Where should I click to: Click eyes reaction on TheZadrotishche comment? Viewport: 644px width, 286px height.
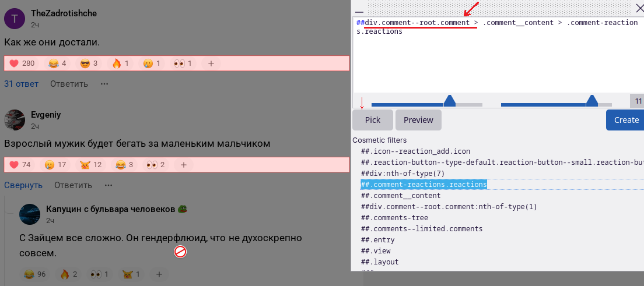[183, 63]
